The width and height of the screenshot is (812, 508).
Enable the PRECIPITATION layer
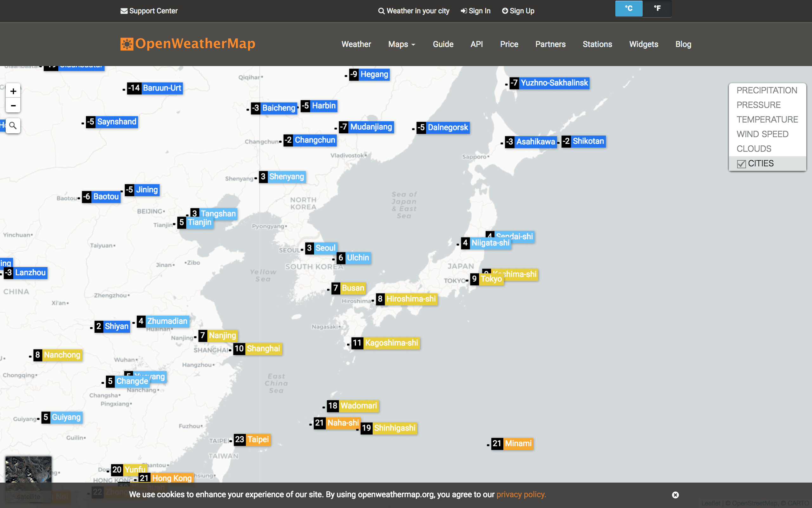(767, 90)
